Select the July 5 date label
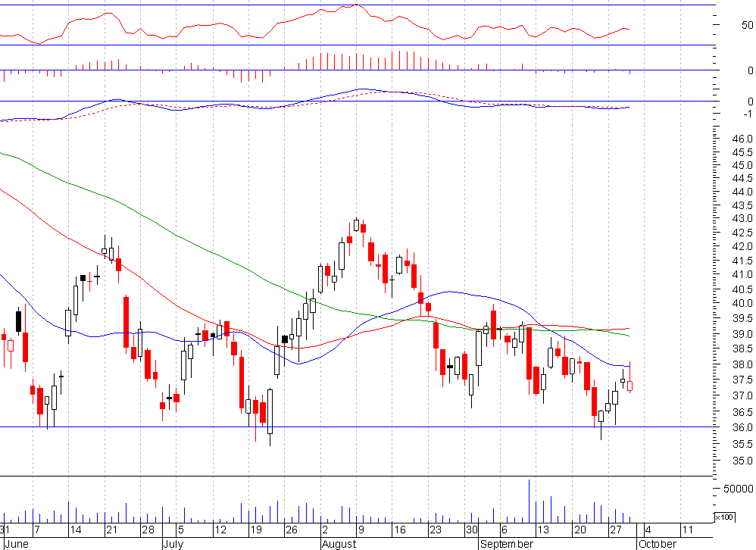Image resolution: width=756 pixels, height=550 pixels. (x=181, y=530)
